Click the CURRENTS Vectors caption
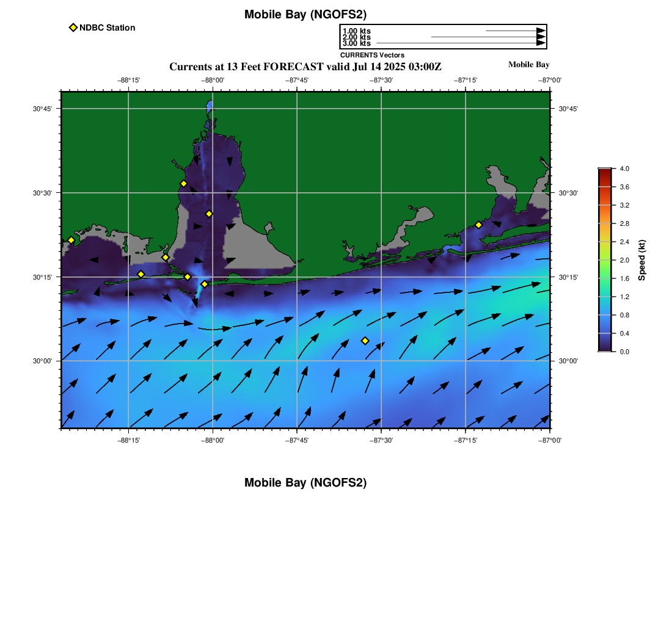The height and width of the screenshot is (641, 672). point(372,55)
